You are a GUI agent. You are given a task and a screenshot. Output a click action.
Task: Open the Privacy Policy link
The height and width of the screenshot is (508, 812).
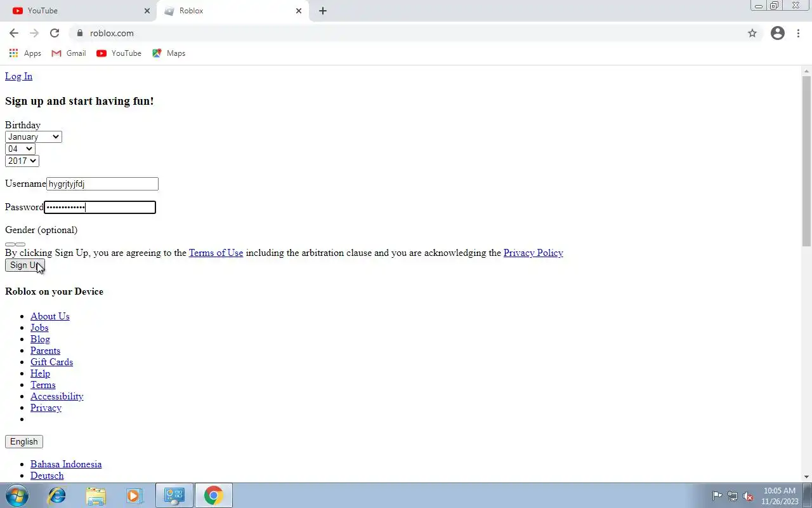pyautogui.click(x=534, y=253)
